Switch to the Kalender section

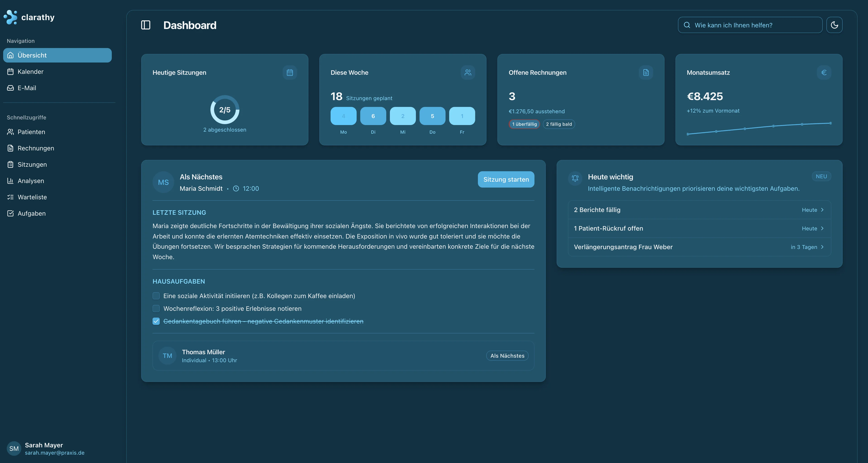[31, 72]
